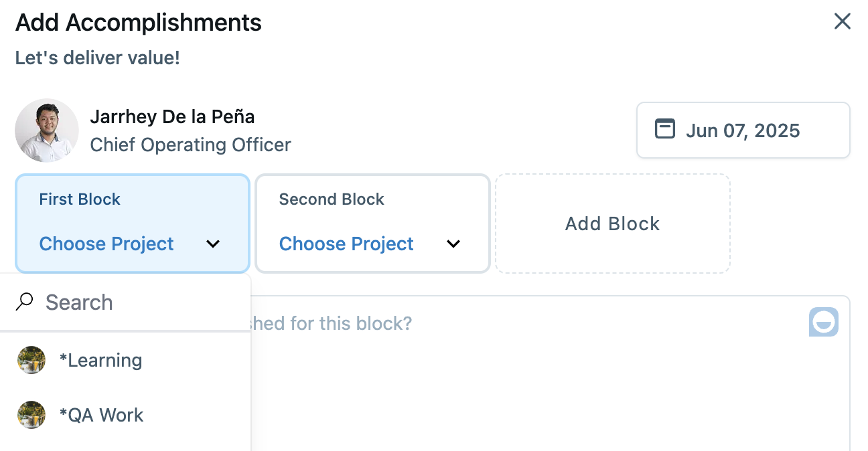
Task: Click the *Learning project avatar icon
Action: pyautogui.click(x=31, y=360)
